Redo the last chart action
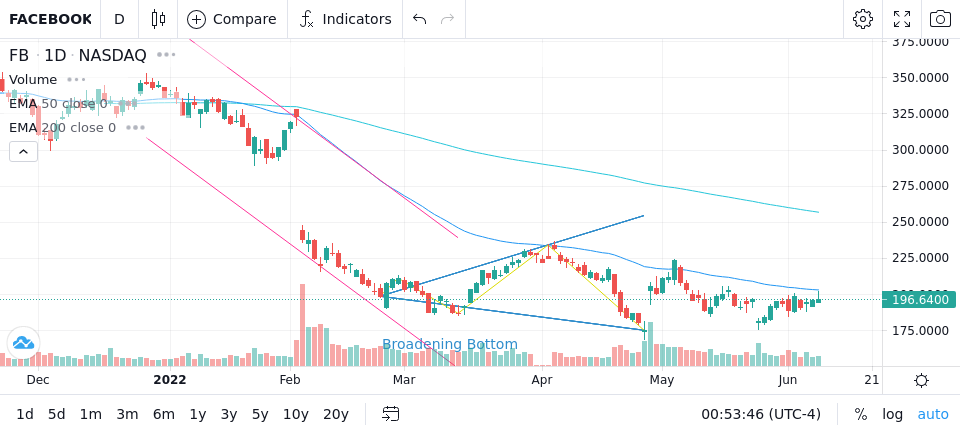This screenshot has width=960, height=433. tap(448, 19)
